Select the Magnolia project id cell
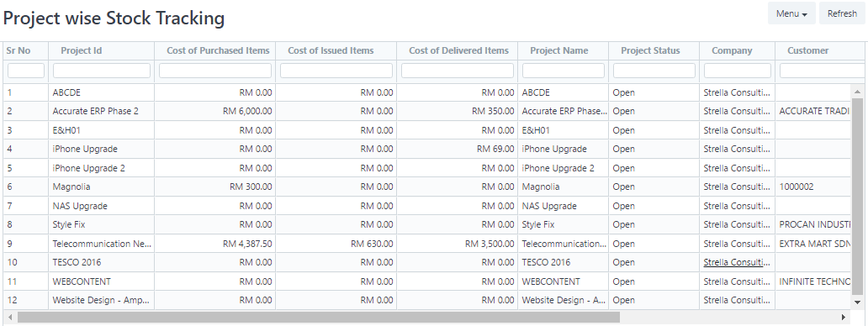The image size is (868, 326). click(x=101, y=187)
